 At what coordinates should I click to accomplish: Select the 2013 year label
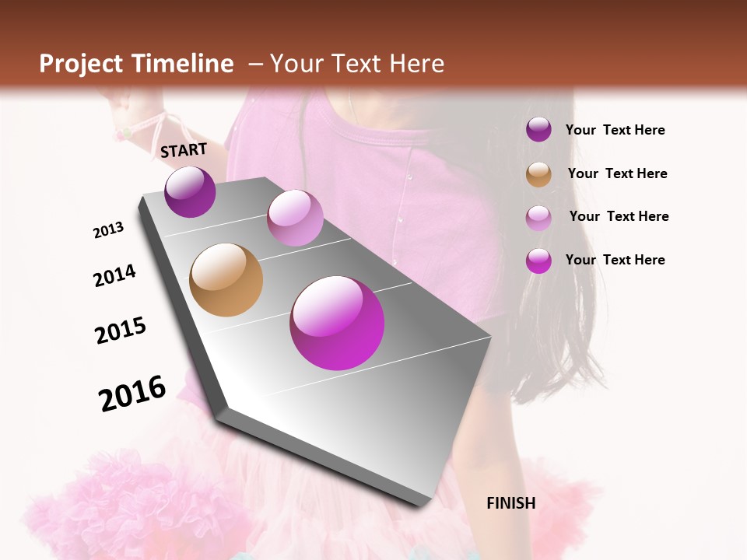pos(109,229)
